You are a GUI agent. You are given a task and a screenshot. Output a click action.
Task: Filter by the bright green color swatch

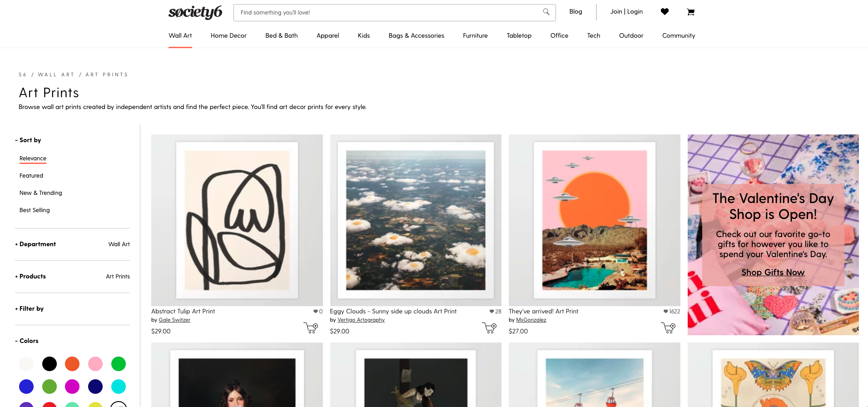pyautogui.click(x=119, y=364)
